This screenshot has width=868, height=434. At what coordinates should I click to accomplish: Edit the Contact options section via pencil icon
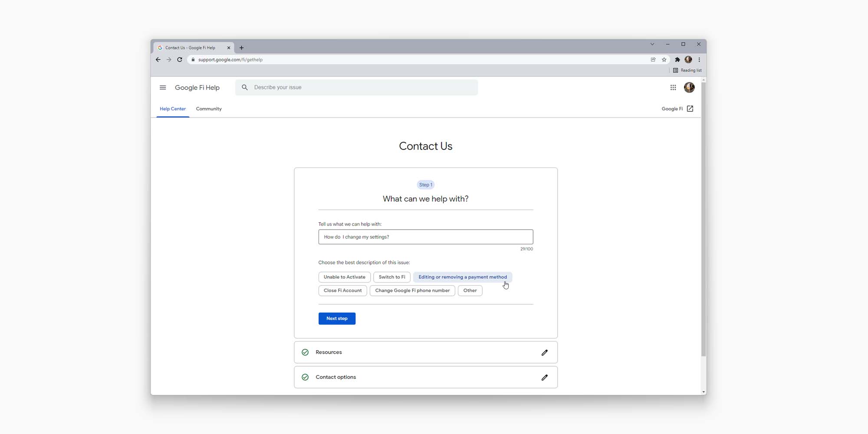(x=544, y=378)
